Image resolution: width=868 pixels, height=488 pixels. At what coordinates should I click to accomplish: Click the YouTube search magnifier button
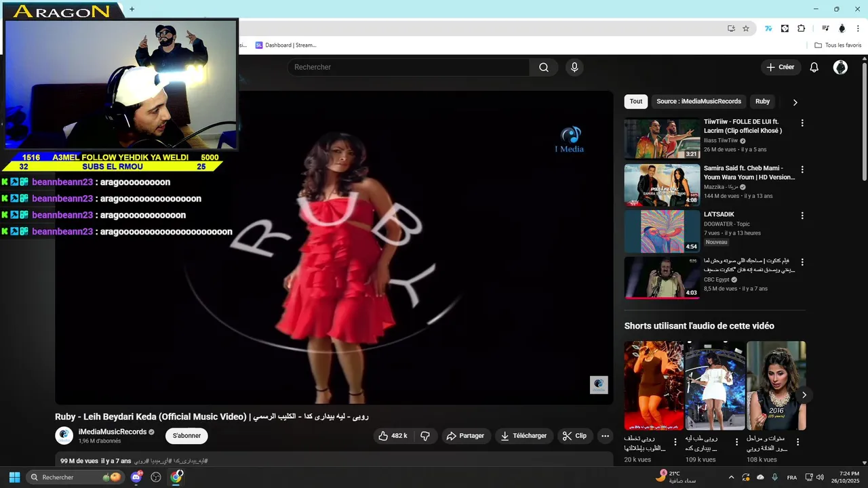[x=544, y=67]
